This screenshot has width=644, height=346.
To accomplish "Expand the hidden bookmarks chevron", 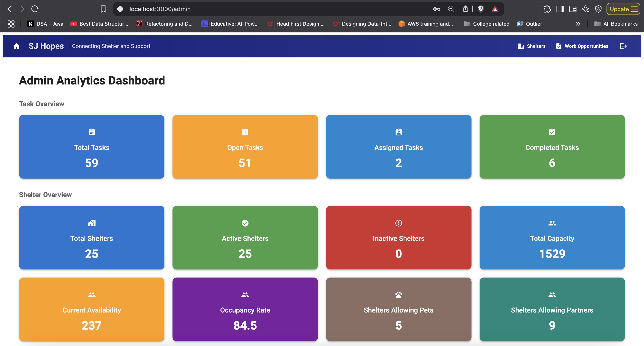I will coord(578,24).
